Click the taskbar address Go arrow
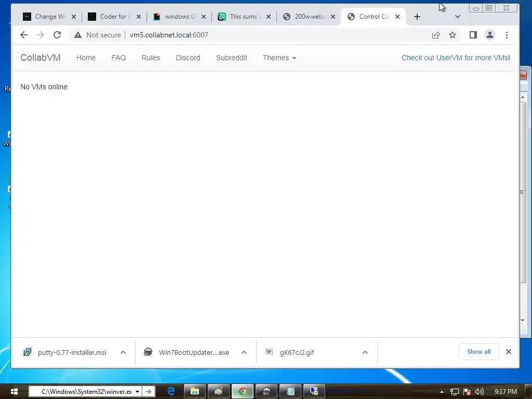The width and height of the screenshot is (532, 399). point(148,392)
